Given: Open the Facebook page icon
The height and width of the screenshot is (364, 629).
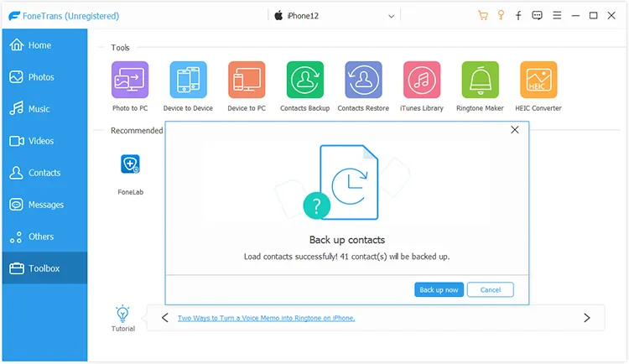Looking at the screenshot, I should point(518,16).
